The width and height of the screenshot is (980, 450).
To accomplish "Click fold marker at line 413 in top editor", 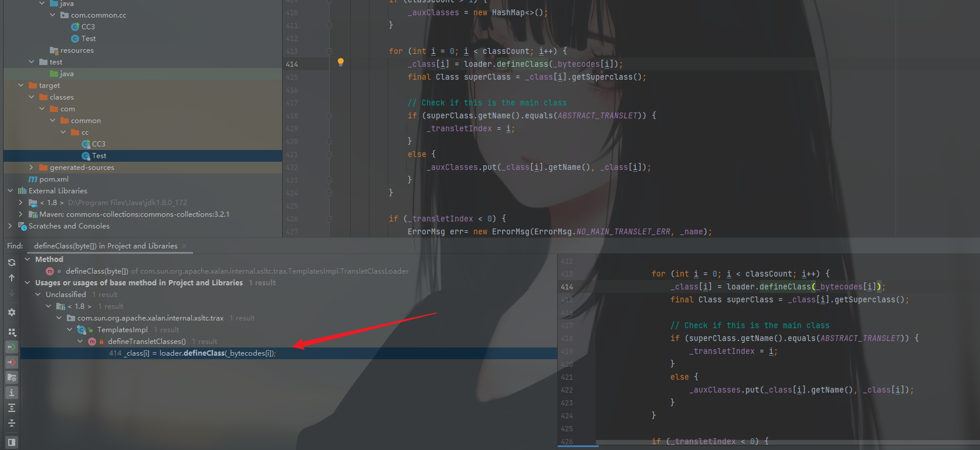I will [329, 52].
